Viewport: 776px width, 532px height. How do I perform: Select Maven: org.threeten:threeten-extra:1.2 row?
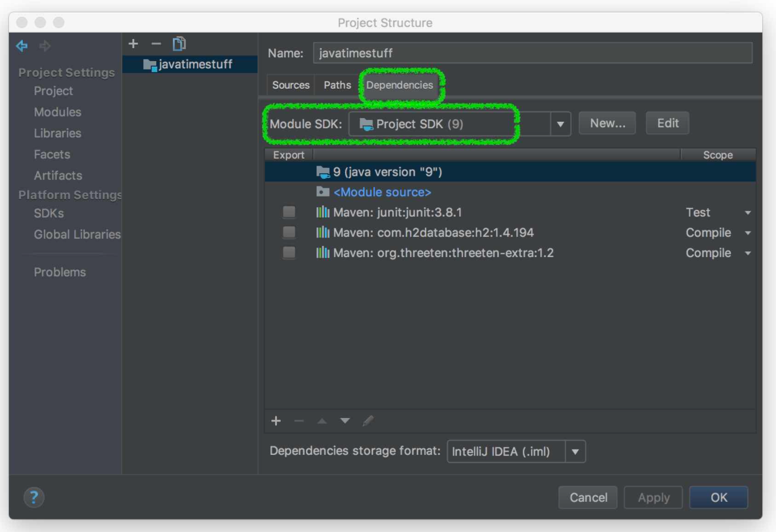pos(510,253)
